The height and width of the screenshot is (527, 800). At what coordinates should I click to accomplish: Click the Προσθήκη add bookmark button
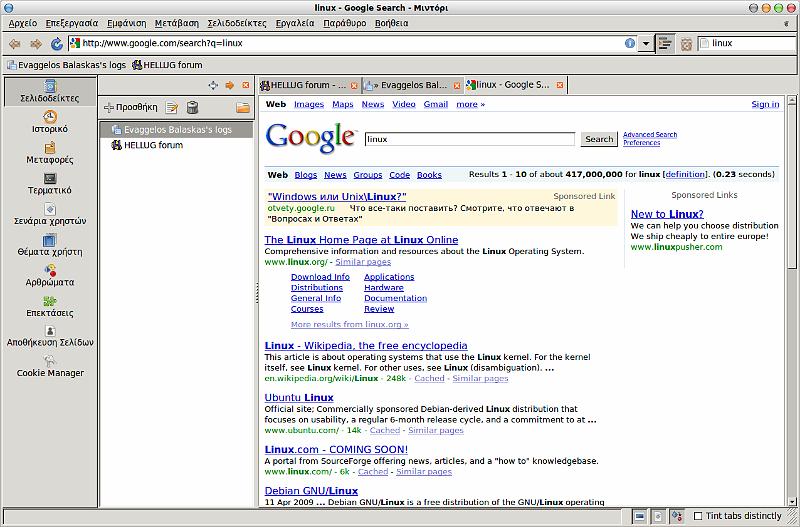131,107
